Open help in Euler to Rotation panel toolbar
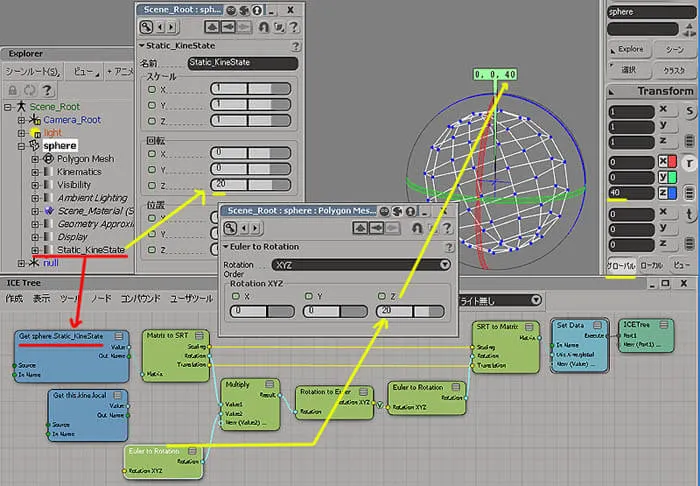The height and width of the screenshot is (486, 700). [447, 228]
